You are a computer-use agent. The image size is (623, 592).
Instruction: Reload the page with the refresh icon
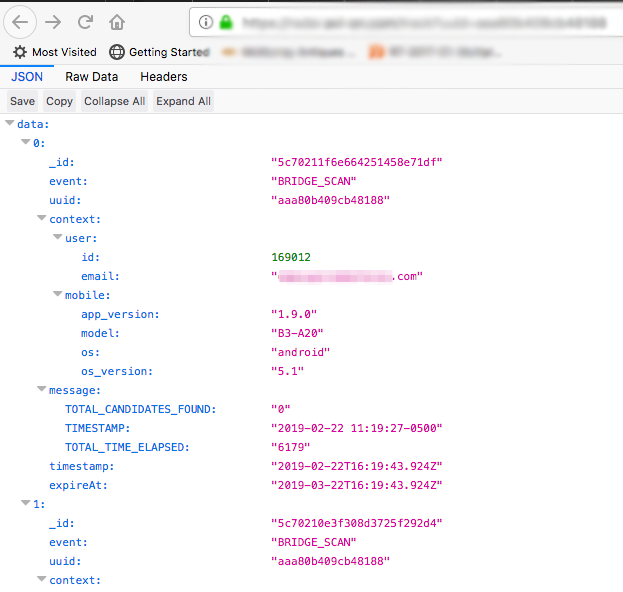pyautogui.click(x=86, y=21)
